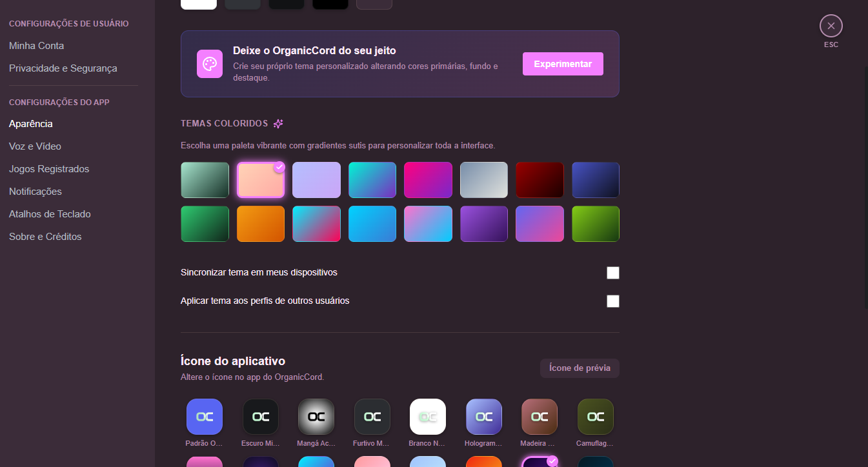
Task: Select the pale mint green theme swatch
Action: point(205,180)
